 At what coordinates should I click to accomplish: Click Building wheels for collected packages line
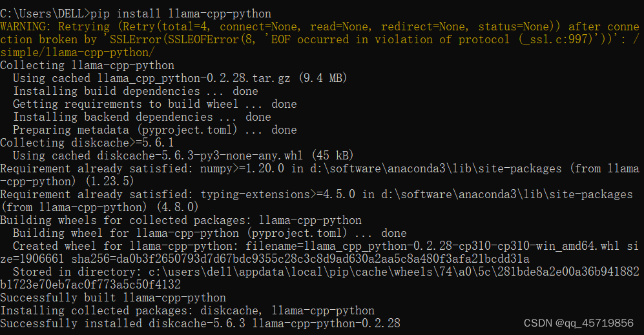coord(181,220)
